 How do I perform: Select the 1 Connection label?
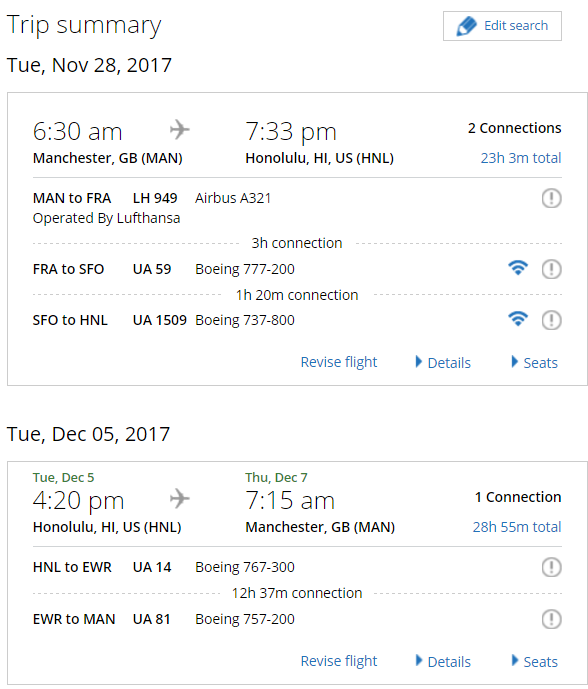(x=518, y=497)
